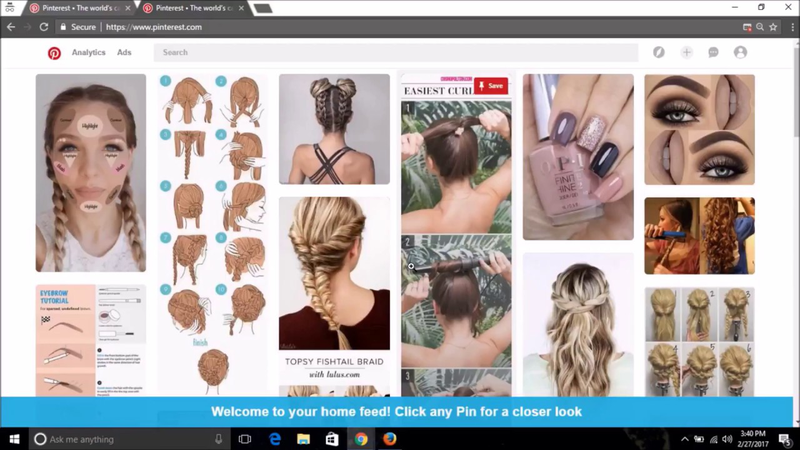Switch to the second Pinterest tab
800x450 pixels.
[x=190, y=8]
